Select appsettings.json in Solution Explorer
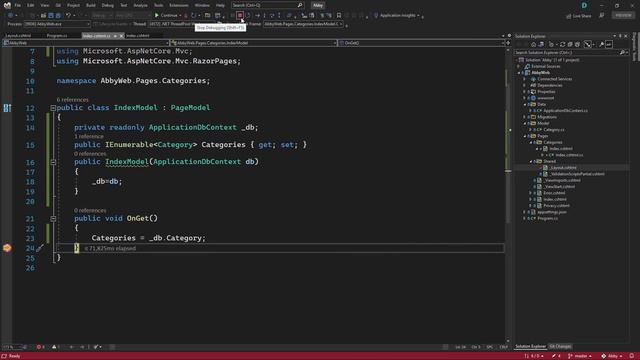The image size is (640, 360). [x=551, y=212]
